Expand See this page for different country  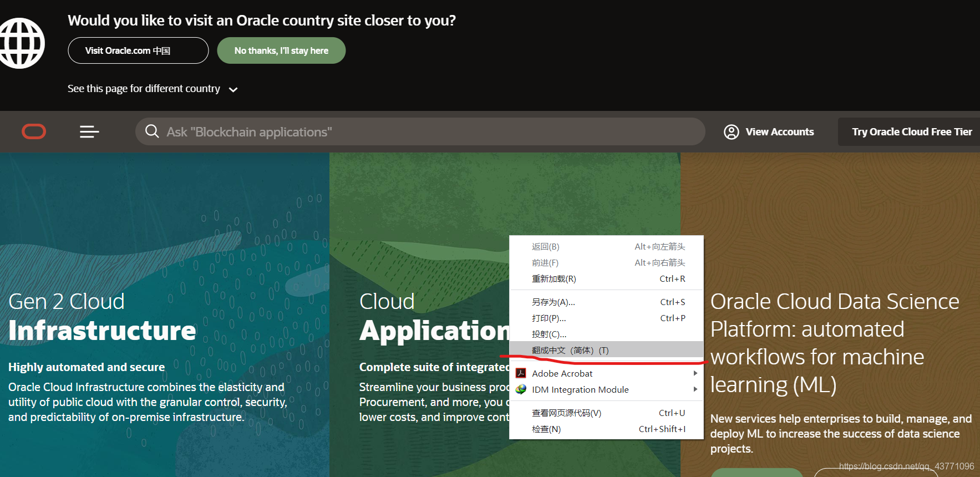(153, 89)
